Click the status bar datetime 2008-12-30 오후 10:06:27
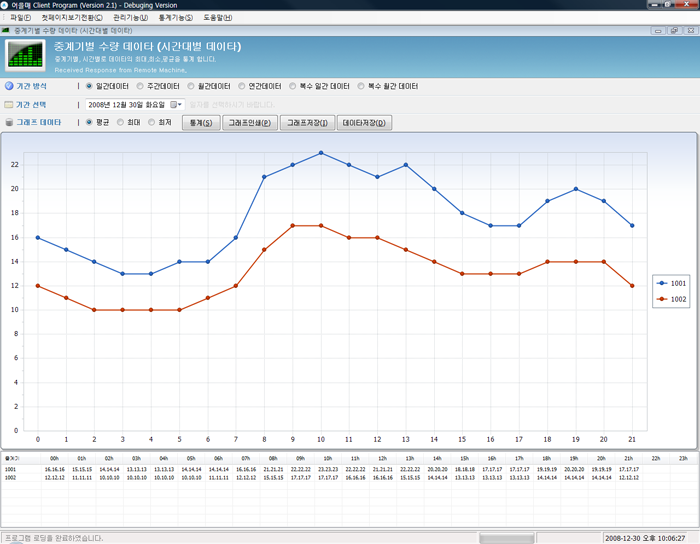The width and height of the screenshot is (700, 544). (x=645, y=538)
